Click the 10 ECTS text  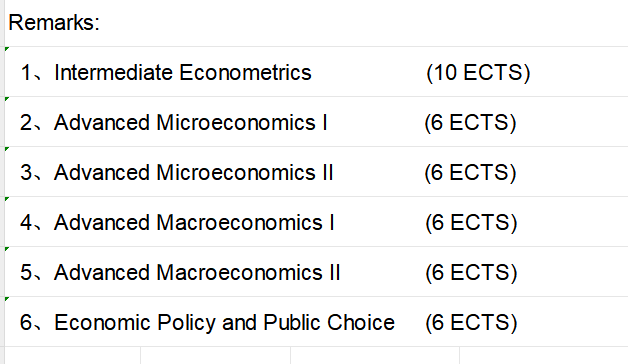(x=478, y=73)
